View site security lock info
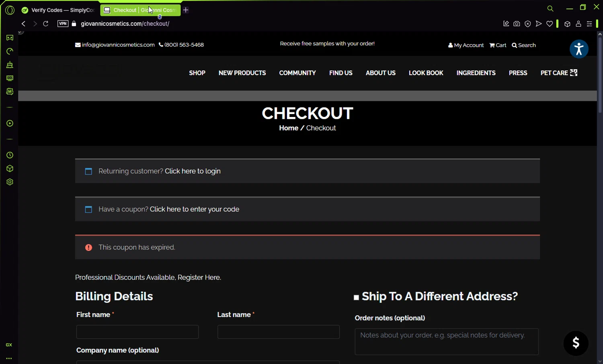The image size is (603, 364). coord(74,24)
